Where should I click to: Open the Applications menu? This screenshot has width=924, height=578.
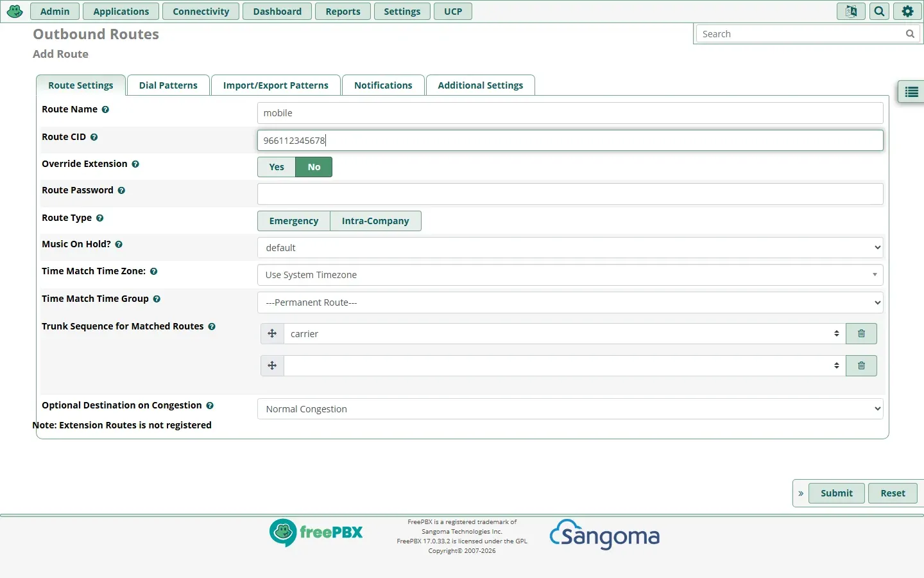[121, 12]
